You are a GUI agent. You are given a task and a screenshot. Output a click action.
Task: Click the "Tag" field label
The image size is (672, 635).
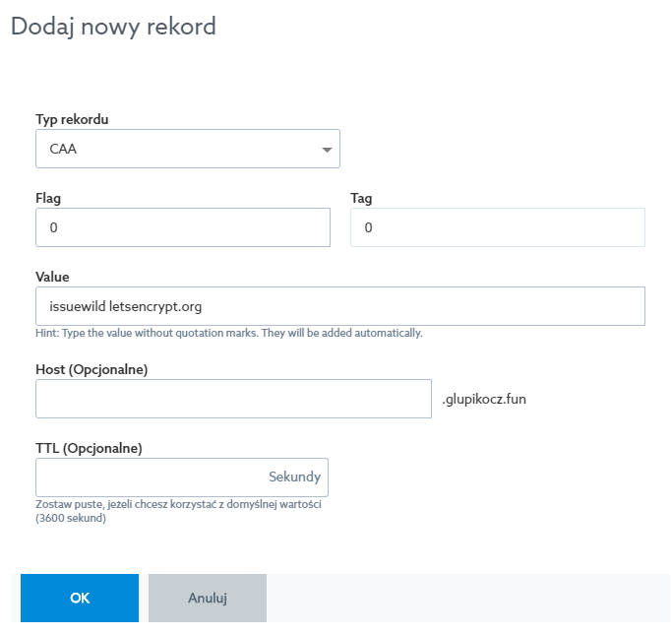[x=361, y=198]
